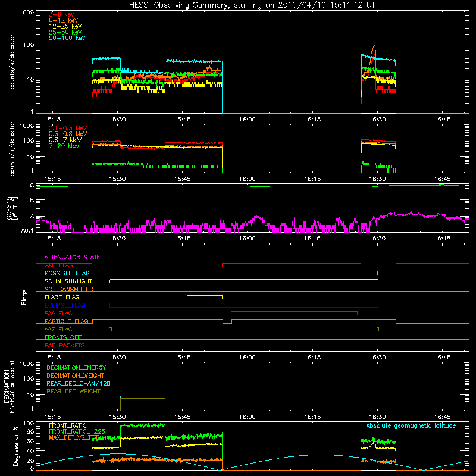Click the DECIMATION_ENERGY legend label
This screenshot has width=476, height=476.
tap(76, 368)
